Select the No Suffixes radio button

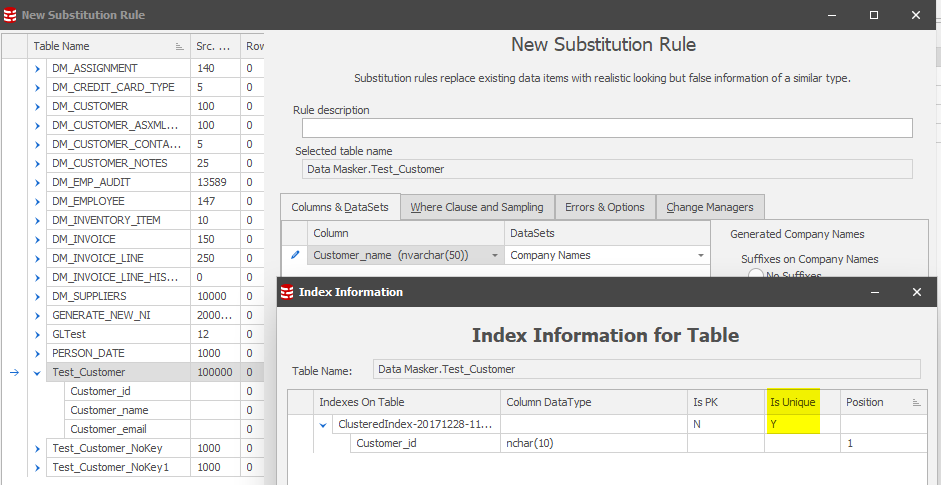coord(756,276)
